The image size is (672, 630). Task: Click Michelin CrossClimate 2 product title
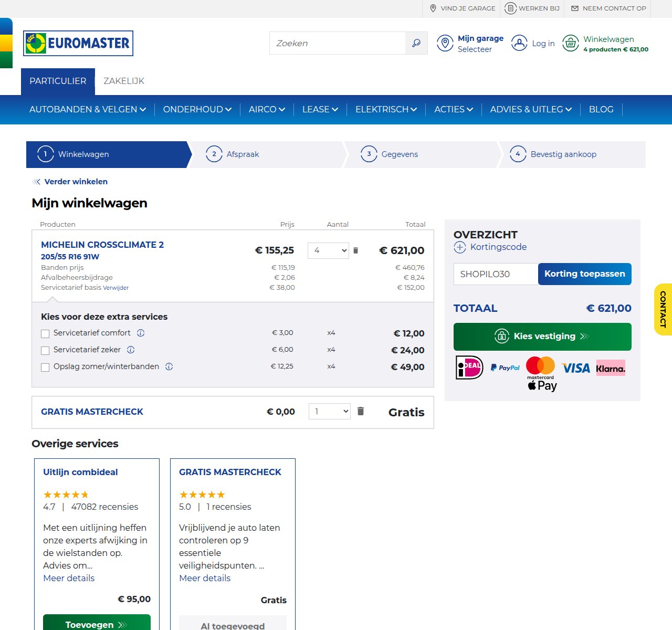click(x=102, y=245)
